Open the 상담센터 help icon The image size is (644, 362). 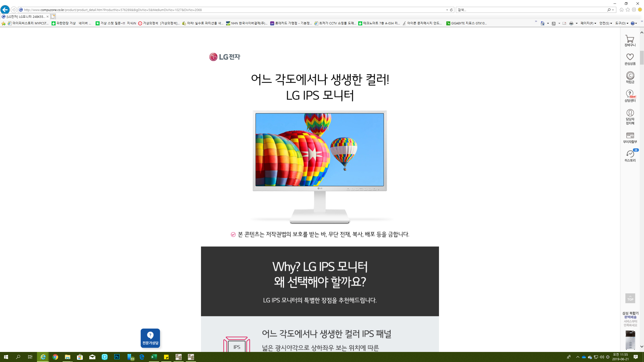click(x=630, y=96)
